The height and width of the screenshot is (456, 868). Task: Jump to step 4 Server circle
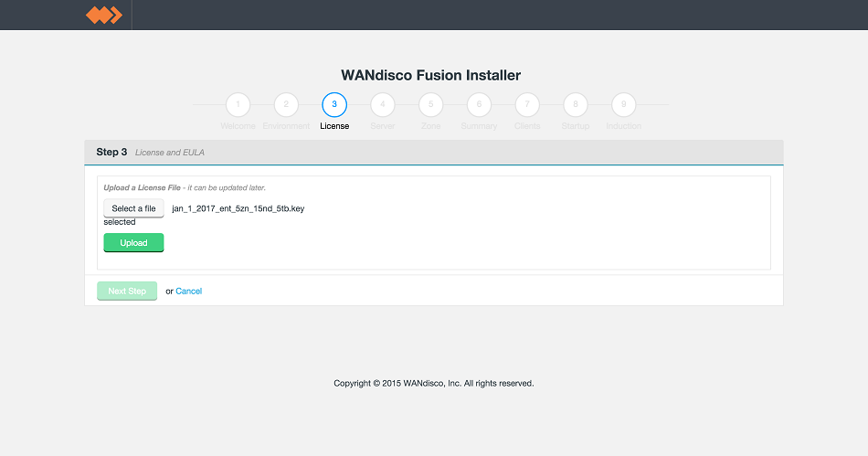pyautogui.click(x=383, y=104)
